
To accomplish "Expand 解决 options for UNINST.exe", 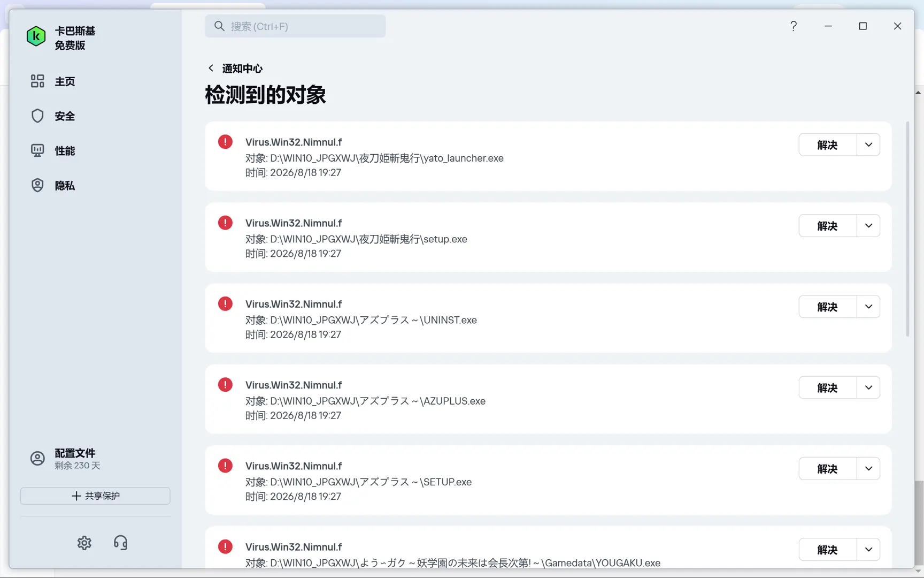I will 868,307.
